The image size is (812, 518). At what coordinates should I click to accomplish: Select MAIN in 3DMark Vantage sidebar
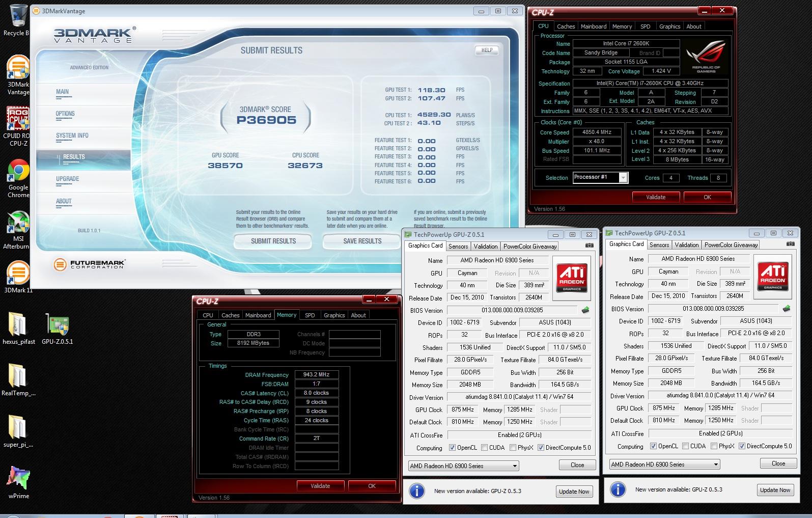pyautogui.click(x=62, y=92)
